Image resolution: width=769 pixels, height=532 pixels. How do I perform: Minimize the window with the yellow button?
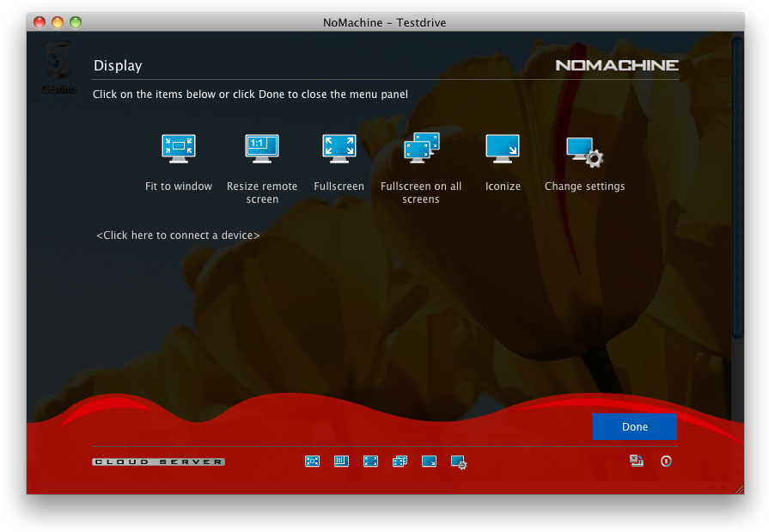(x=58, y=22)
